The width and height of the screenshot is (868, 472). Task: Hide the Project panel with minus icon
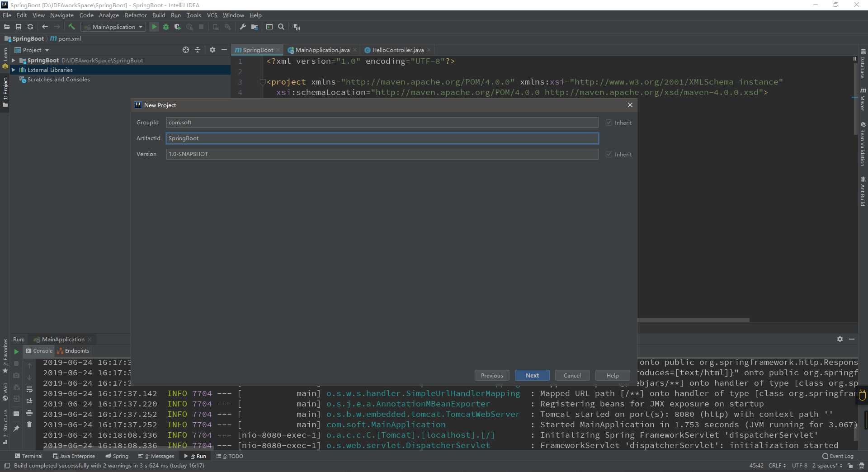(224, 50)
